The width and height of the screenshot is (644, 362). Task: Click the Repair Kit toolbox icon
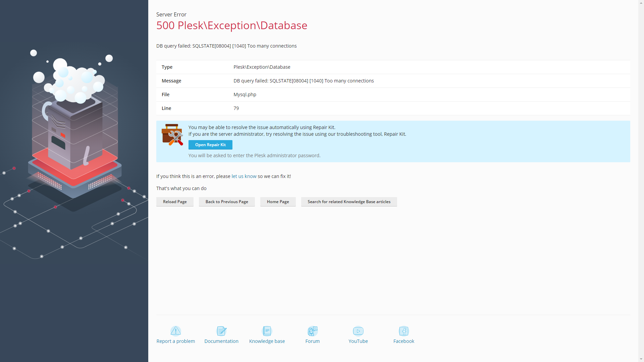coord(172,135)
